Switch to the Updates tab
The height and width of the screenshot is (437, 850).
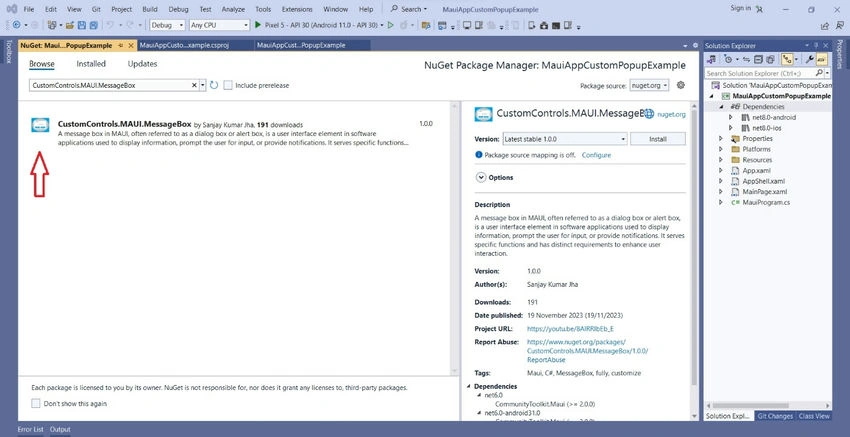tap(143, 63)
